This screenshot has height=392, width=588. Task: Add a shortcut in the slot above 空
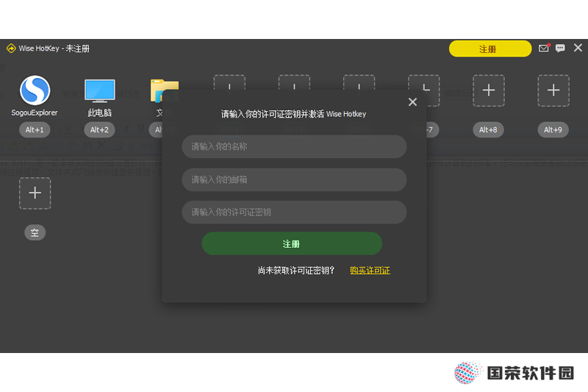tap(35, 193)
